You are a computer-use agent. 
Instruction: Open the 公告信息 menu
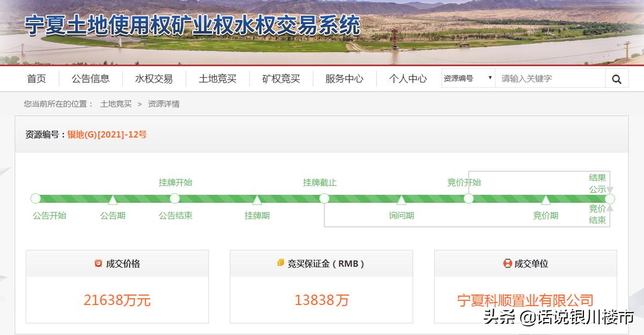(x=90, y=78)
